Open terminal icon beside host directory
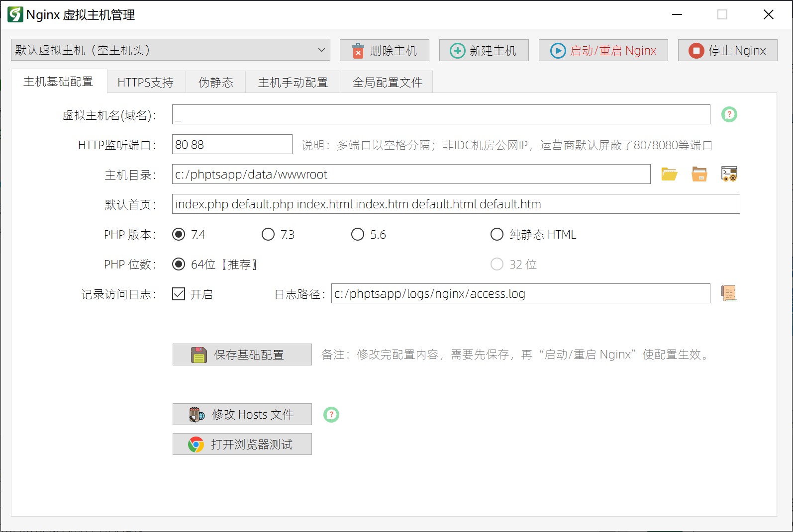793x532 pixels. 729,175
